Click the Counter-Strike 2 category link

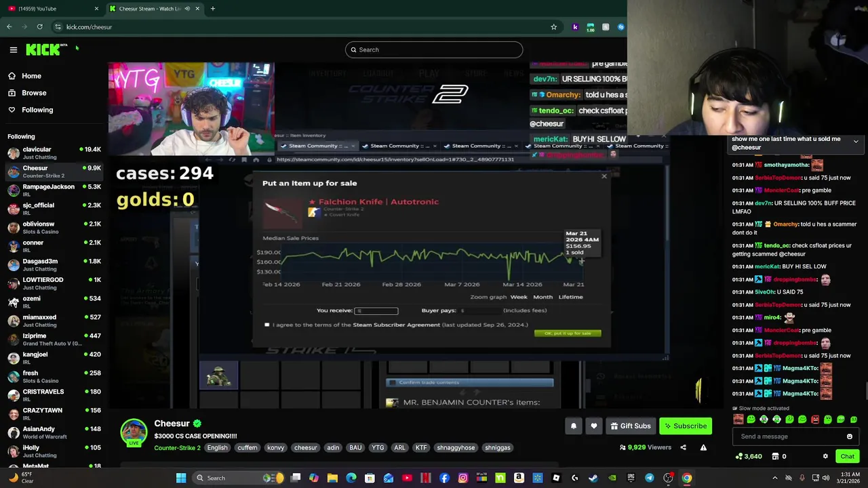pyautogui.click(x=177, y=447)
